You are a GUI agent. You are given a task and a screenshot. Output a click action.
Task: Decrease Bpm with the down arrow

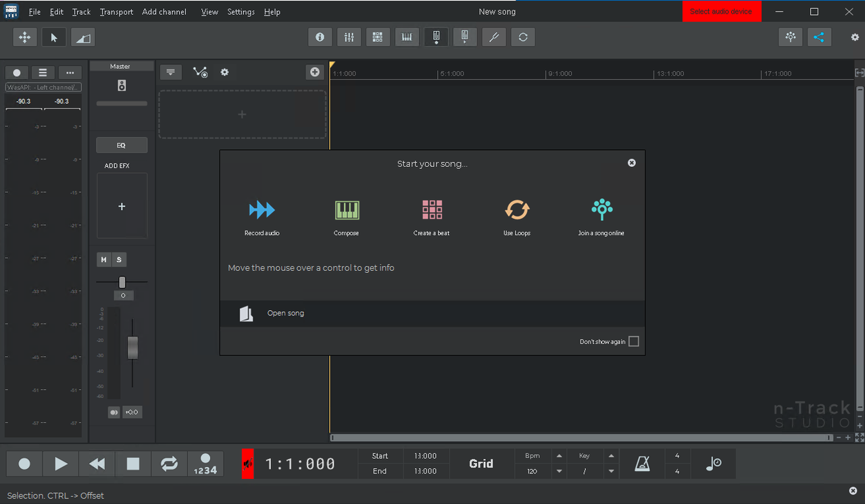pos(559,472)
